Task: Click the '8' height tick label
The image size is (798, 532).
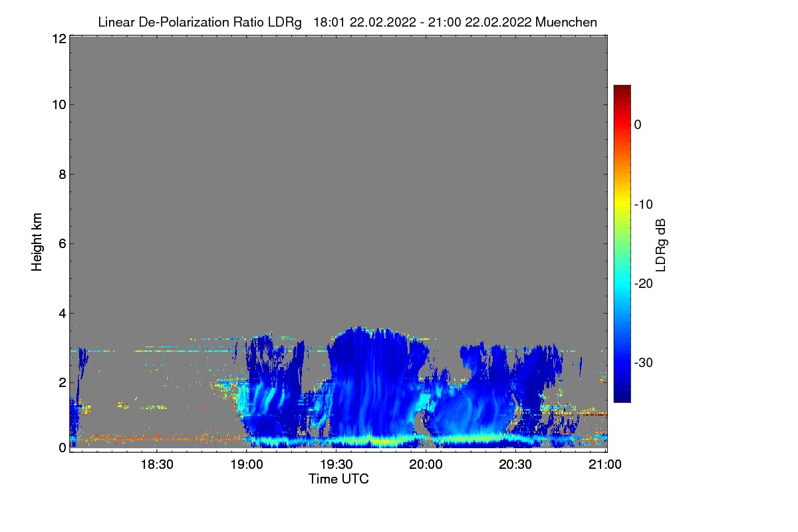Action: (x=62, y=174)
